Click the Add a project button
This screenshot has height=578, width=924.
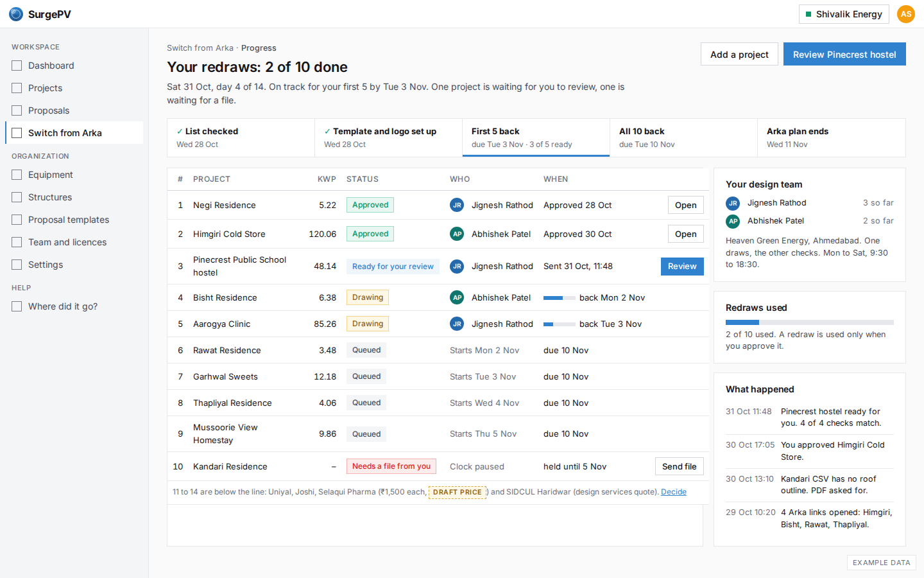pyautogui.click(x=739, y=55)
